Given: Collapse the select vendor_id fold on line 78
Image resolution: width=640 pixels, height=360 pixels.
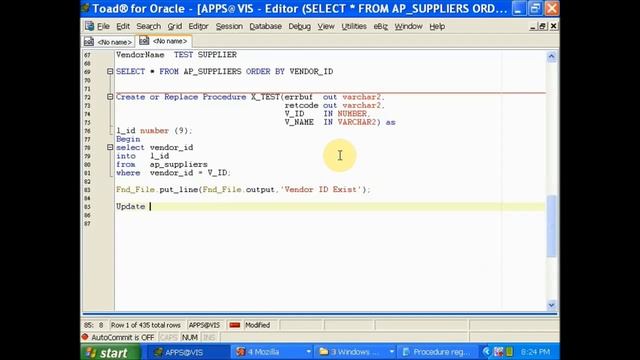Looking at the screenshot, I should [x=110, y=147].
